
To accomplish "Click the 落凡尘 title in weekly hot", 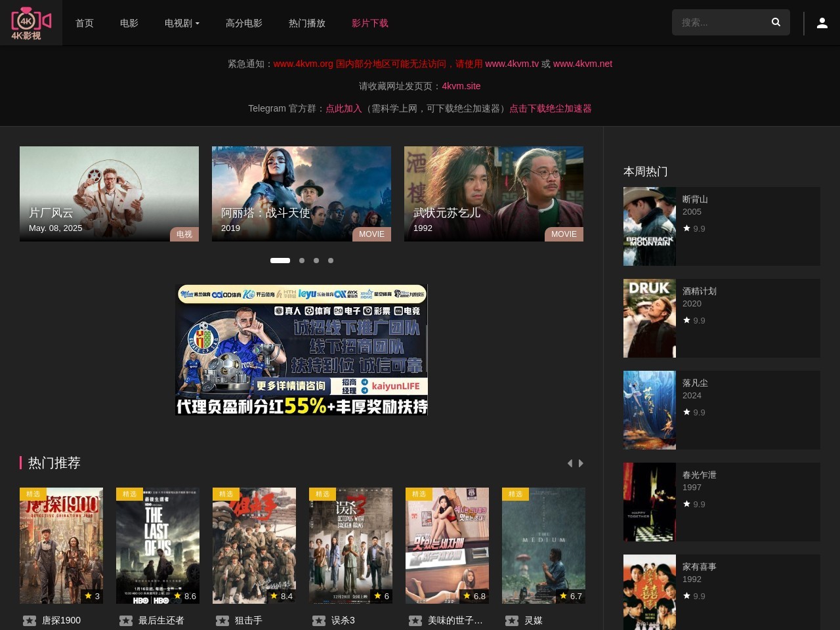I will tap(695, 383).
